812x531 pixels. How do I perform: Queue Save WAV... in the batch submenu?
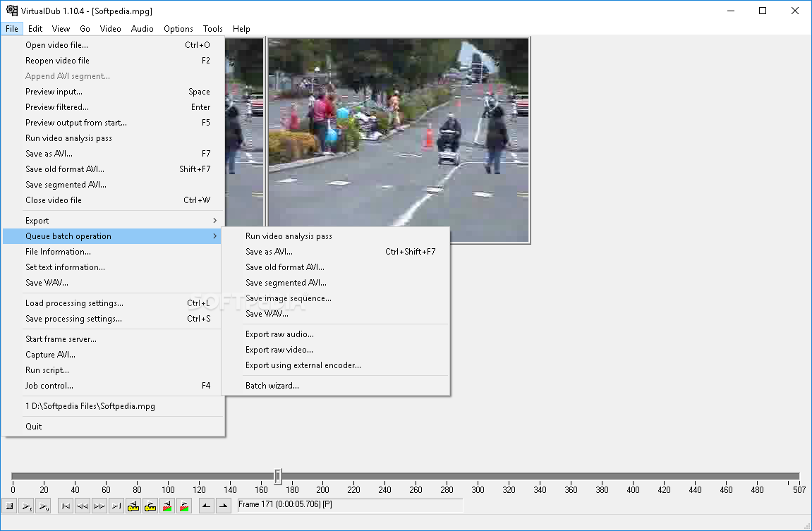tap(336, 314)
